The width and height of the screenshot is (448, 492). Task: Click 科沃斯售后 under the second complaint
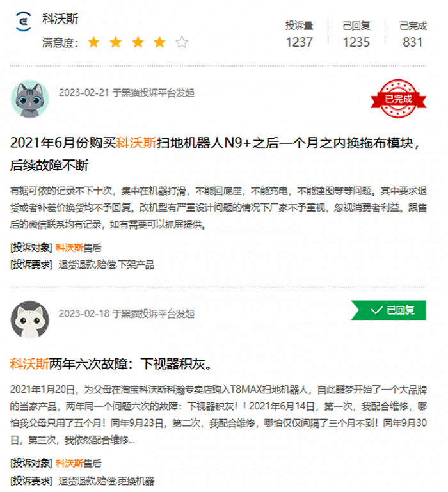click(79, 463)
